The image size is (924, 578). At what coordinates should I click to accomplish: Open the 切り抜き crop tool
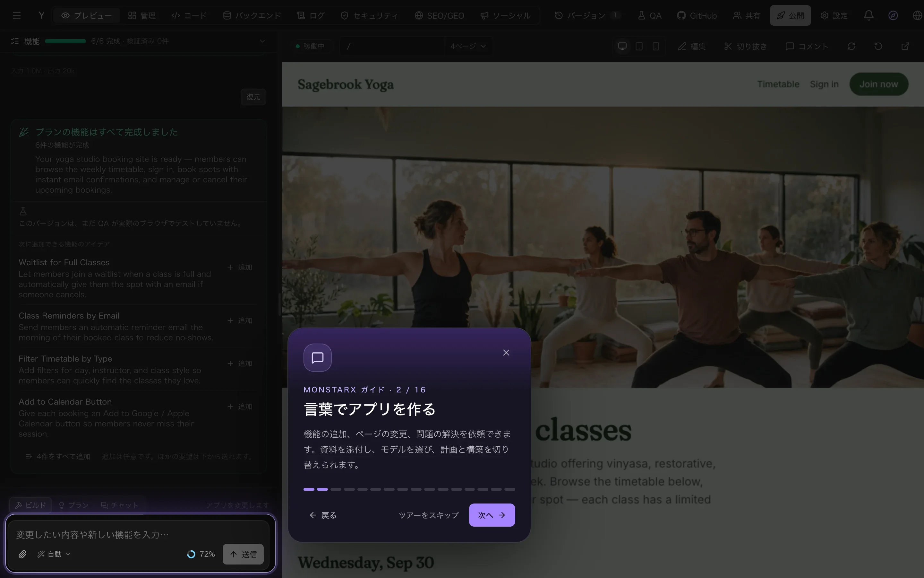coord(745,46)
